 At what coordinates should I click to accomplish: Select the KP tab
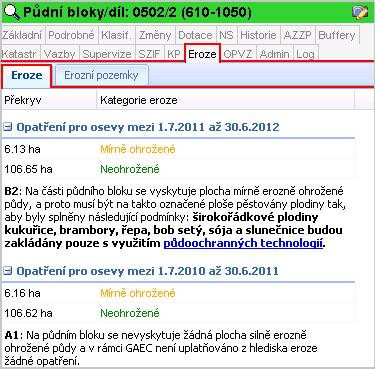tap(174, 54)
